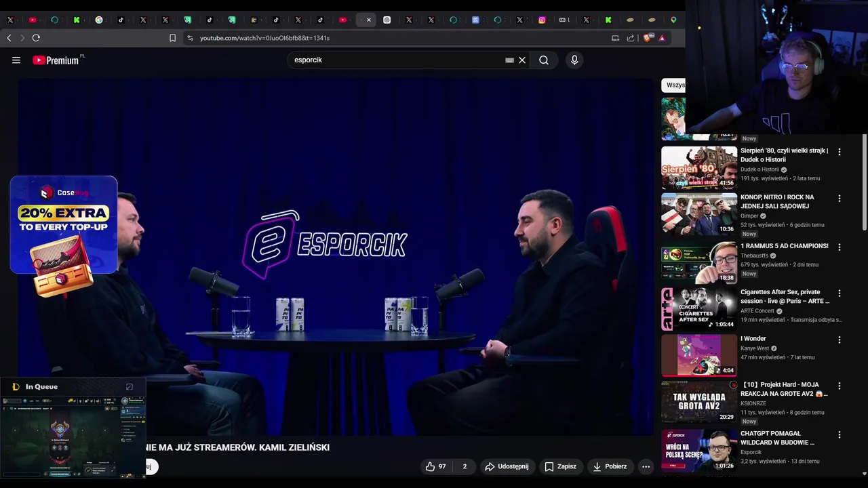Select the Wszystkie filter chip
This screenshot has height=488, width=868.
click(673, 85)
